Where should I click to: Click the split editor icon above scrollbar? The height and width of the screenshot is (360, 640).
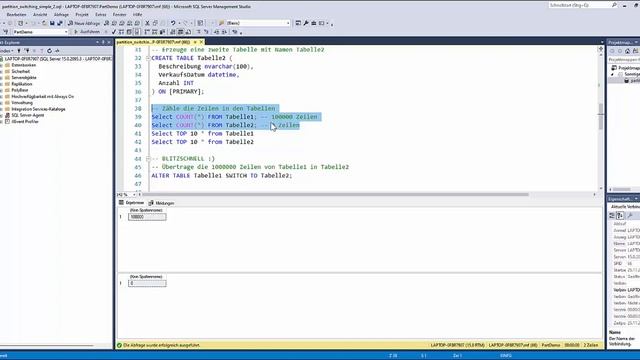click(601, 49)
